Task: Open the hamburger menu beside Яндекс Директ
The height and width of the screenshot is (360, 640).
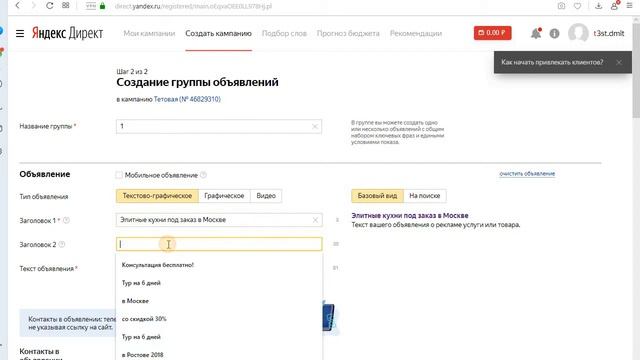Action: point(20,33)
